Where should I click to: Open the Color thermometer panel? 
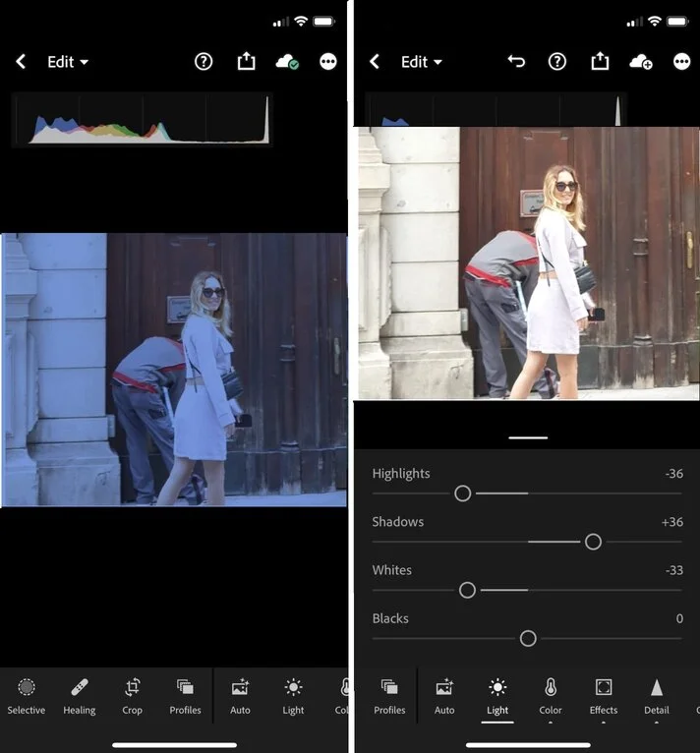(551, 695)
